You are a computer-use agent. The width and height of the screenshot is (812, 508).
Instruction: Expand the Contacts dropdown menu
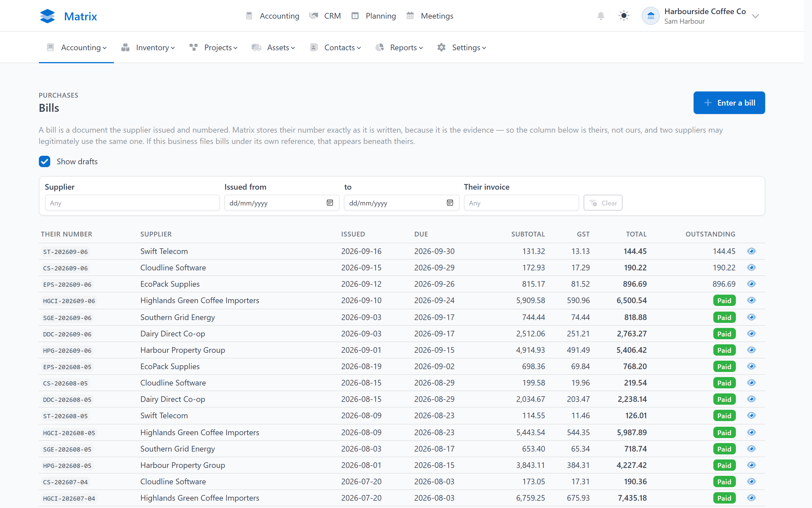(x=335, y=48)
